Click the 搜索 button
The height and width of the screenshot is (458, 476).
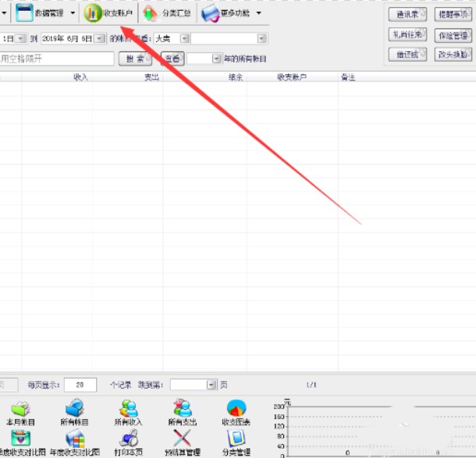[x=135, y=59]
